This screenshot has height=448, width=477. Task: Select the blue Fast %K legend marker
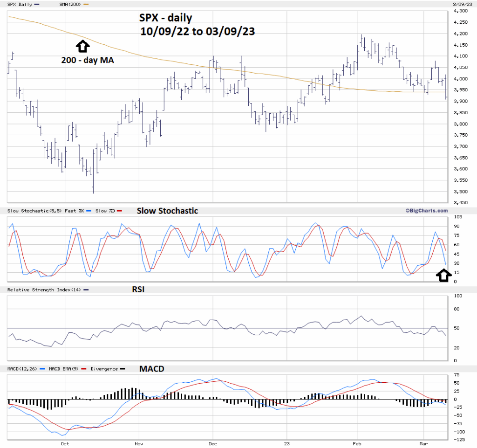89,211
